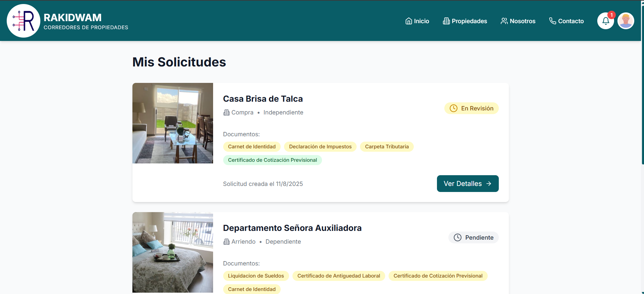Click the Casa Brisa de Talca title
Image resolution: width=644 pixels, height=294 pixels.
[x=263, y=99]
